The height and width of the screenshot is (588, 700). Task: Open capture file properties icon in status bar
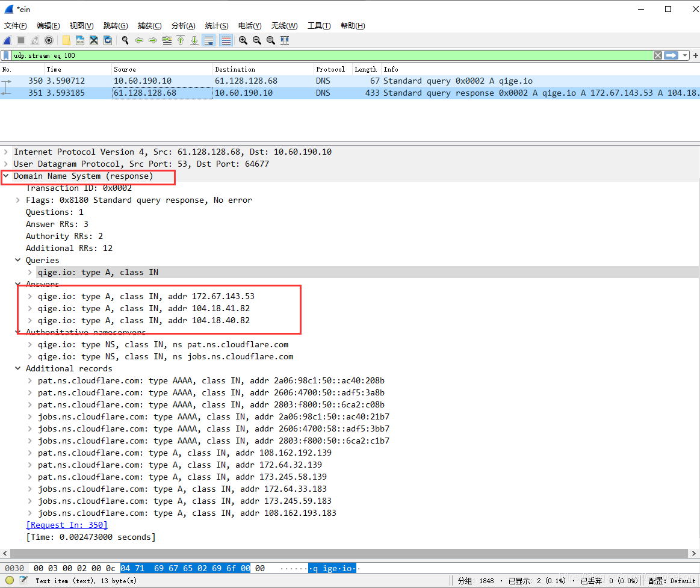(23, 580)
